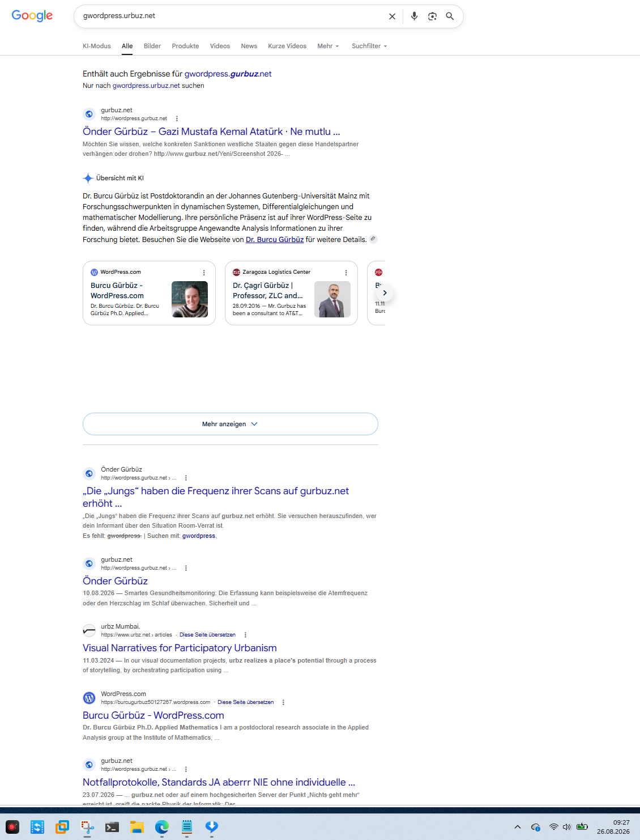
Task: Click the copy-link icon after the AI overview text
Action: coord(373,239)
